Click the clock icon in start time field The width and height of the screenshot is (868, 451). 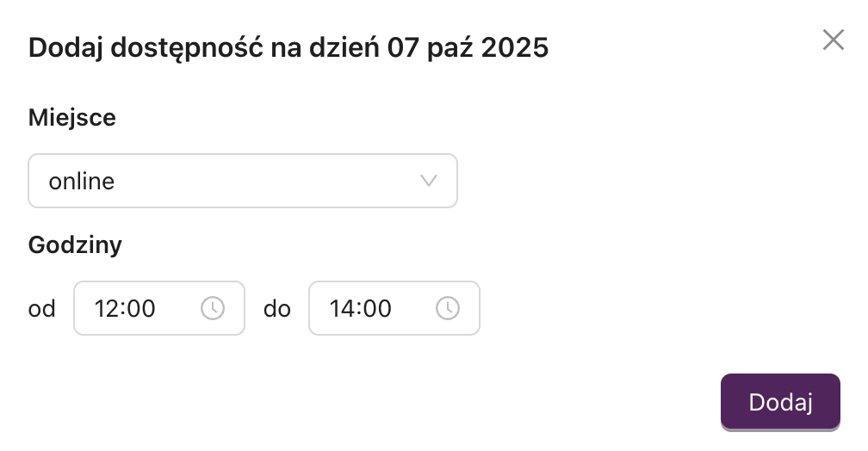pos(213,308)
